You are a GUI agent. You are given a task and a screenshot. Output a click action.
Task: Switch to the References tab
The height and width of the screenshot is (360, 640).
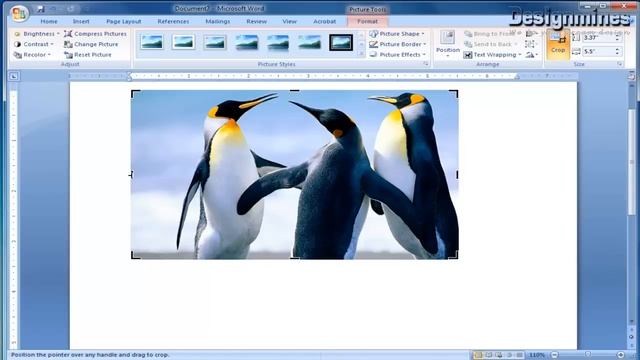pyautogui.click(x=173, y=21)
